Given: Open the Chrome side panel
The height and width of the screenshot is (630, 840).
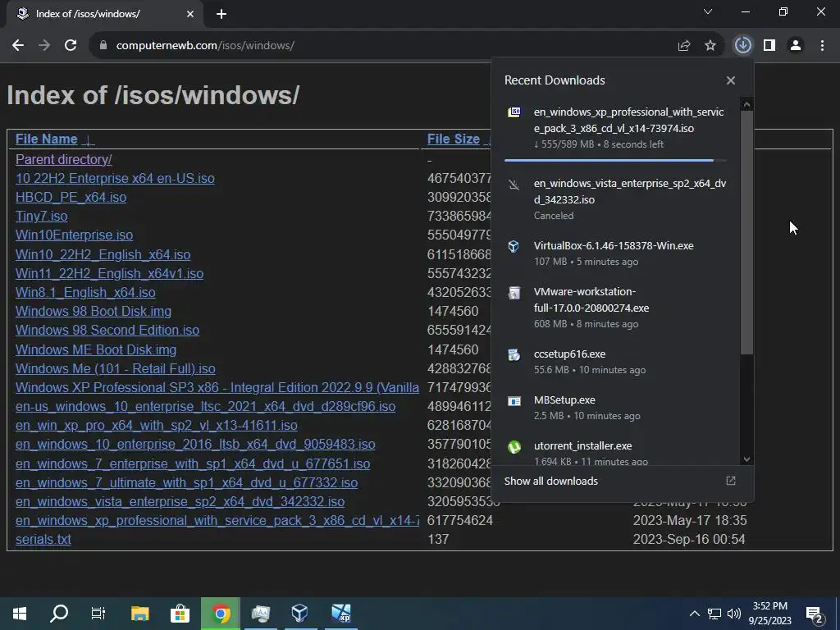Looking at the screenshot, I should (x=769, y=46).
